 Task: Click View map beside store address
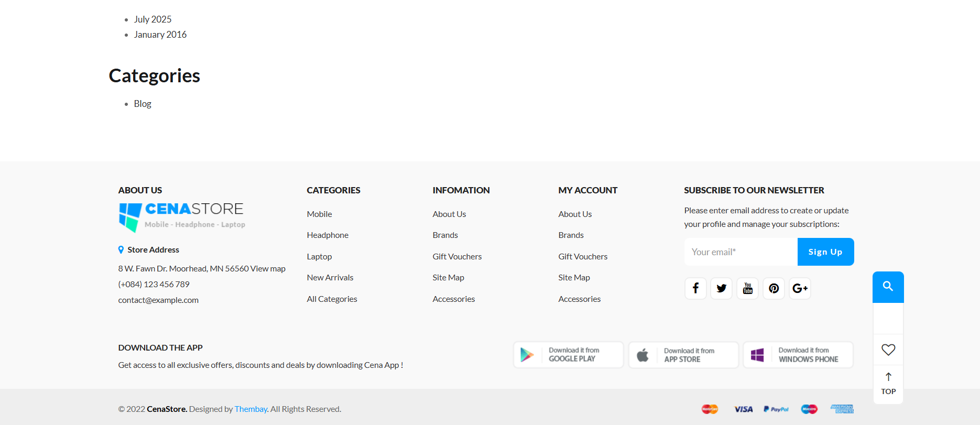(268, 269)
